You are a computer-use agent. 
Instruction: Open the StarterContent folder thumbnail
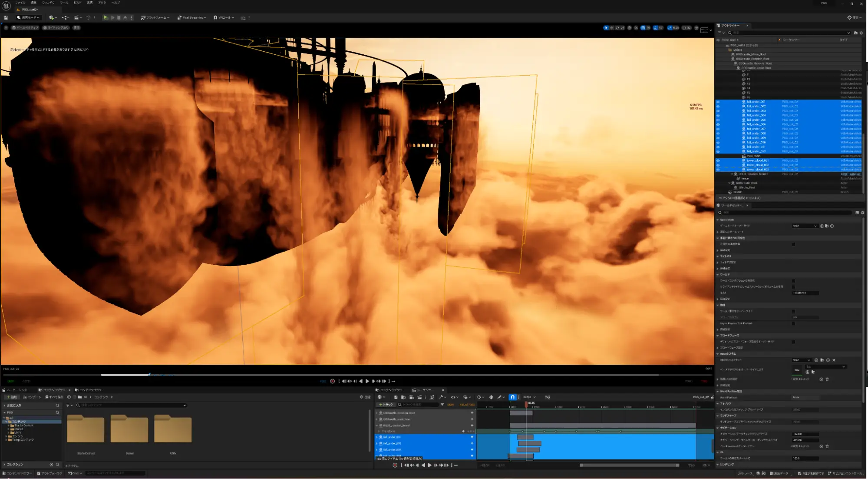coord(86,429)
